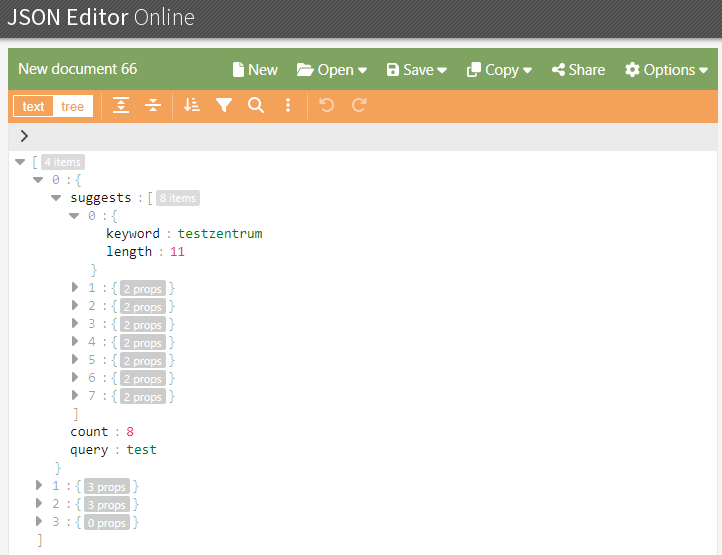Switch editor to tree mode
The height and width of the screenshot is (555, 722).
pyautogui.click(x=73, y=106)
